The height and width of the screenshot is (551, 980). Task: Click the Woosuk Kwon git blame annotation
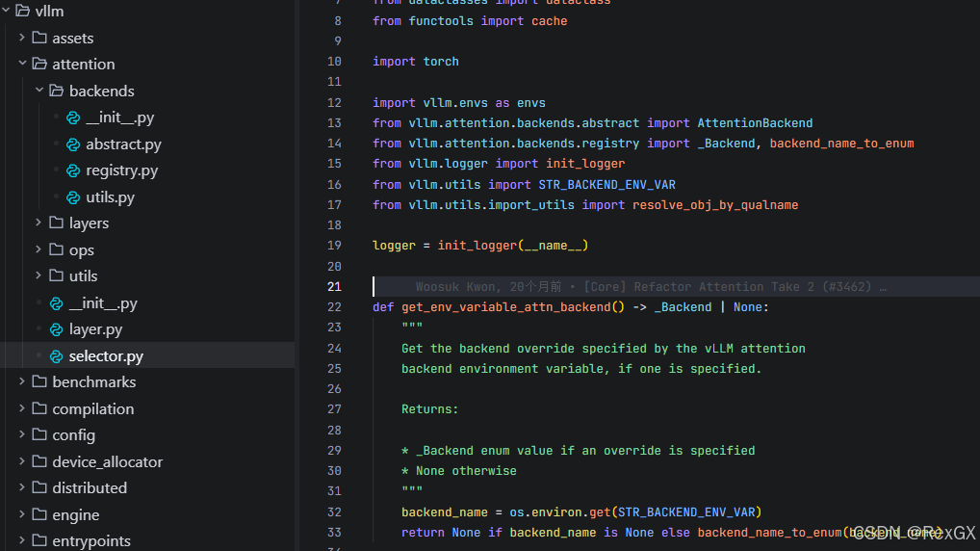(x=651, y=286)
